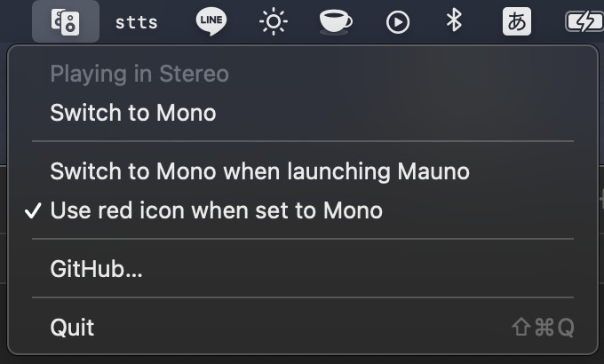This screenshot has width=604, height=364.
Task: Click the word Mono in Switch to Mono
Action: pos(186,113)
